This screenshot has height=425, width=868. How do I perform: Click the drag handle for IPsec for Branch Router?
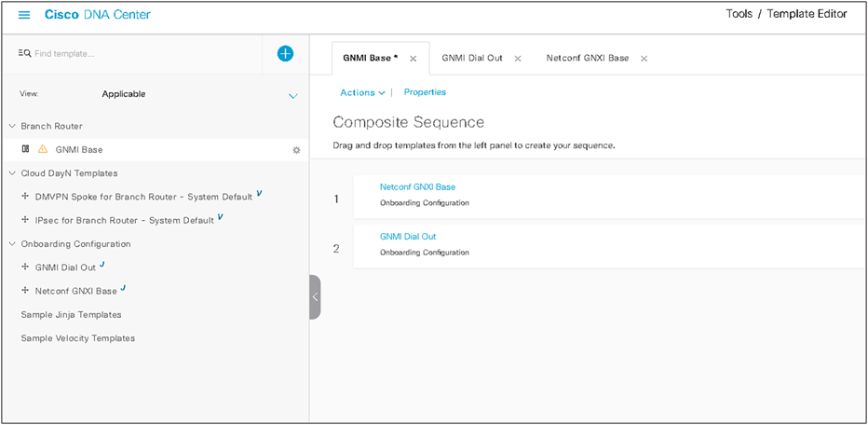pos(24,220)
